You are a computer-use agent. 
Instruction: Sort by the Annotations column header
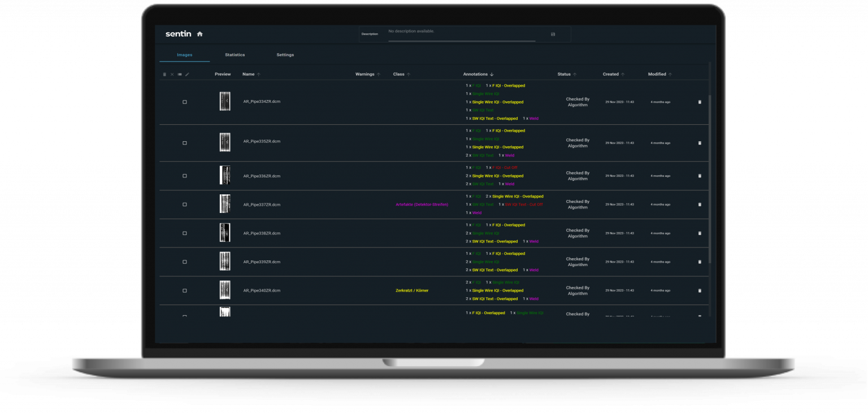tap(475, 74)
